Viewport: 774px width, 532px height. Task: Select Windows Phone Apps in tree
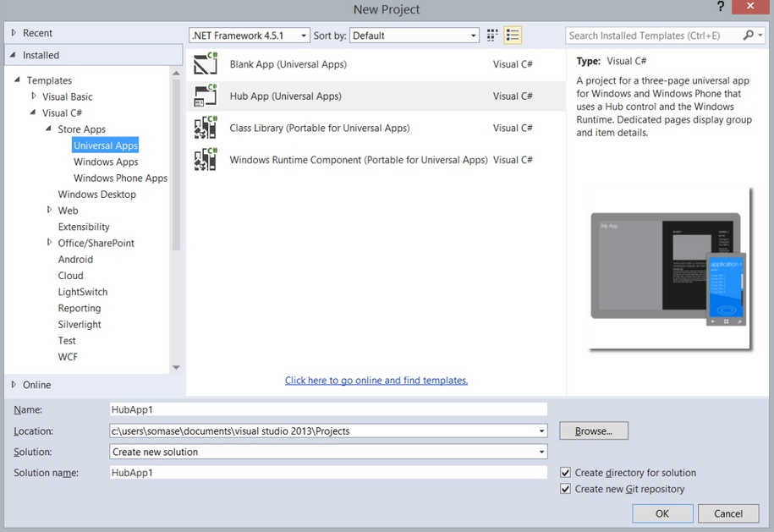point(120,178)
